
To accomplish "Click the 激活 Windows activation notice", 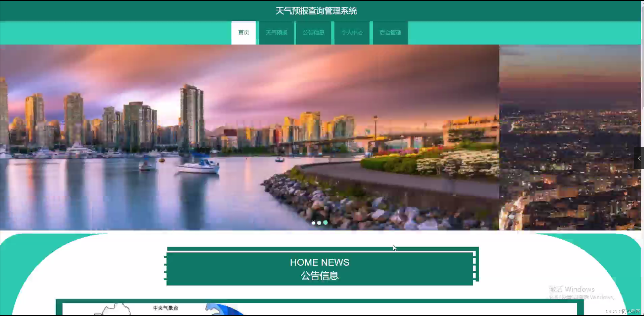I will pyautogui.click(x=571, y=289).
